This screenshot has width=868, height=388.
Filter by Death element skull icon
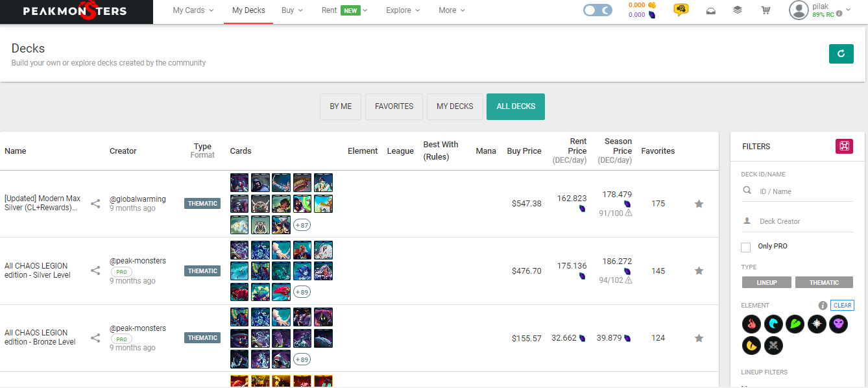point(838,324)
